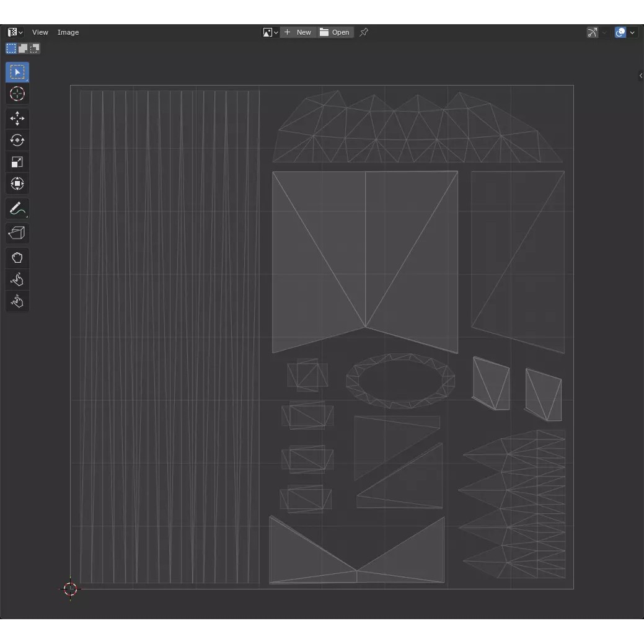Screen dimensions: 644x644
Task: Activate the Annotate pencil tool
Action: coord(17,209)
